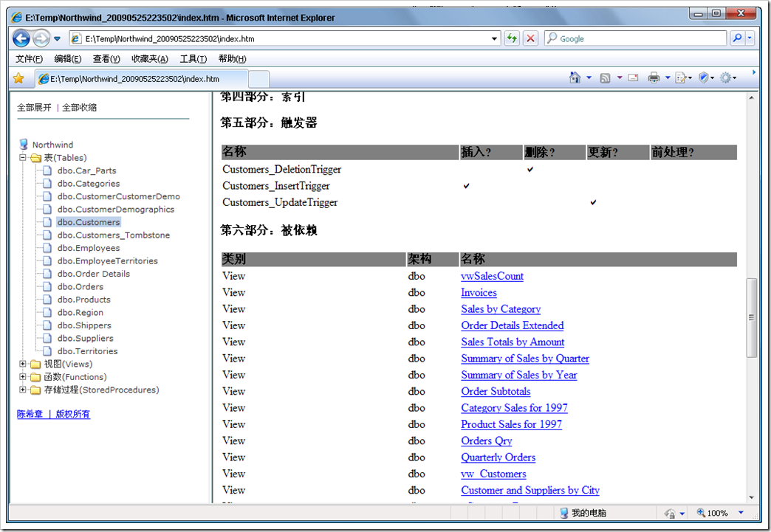Click the scroll up arrow
The height and width of the screenshot is (532, 771).
(x=751, y=97)
